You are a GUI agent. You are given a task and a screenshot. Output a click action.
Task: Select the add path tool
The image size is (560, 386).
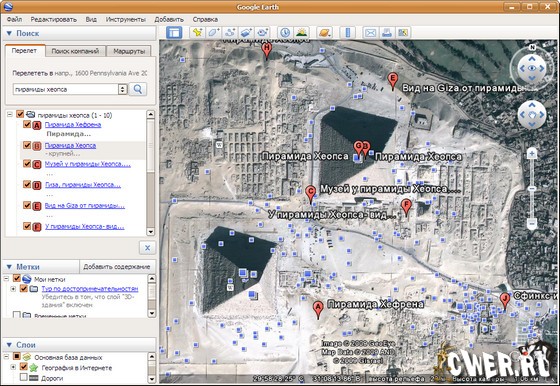click(230, 33)
